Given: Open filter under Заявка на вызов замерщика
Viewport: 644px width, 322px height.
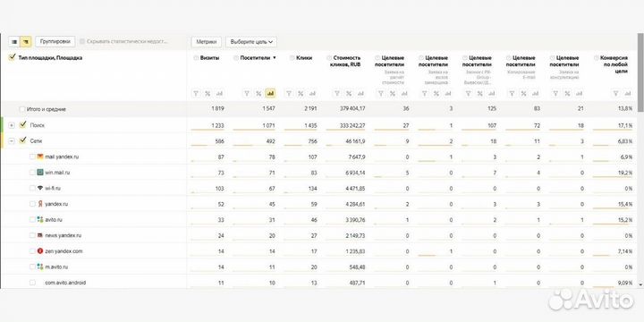Looking at the screenshot, I should point(425,94).
